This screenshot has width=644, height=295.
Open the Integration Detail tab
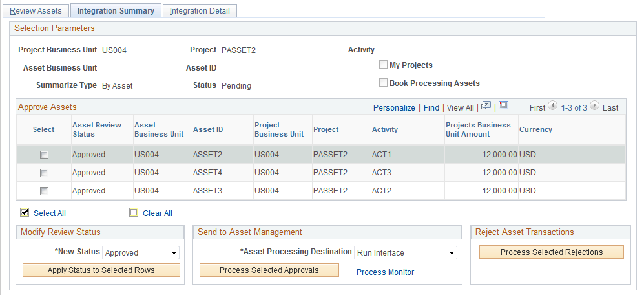200,11
